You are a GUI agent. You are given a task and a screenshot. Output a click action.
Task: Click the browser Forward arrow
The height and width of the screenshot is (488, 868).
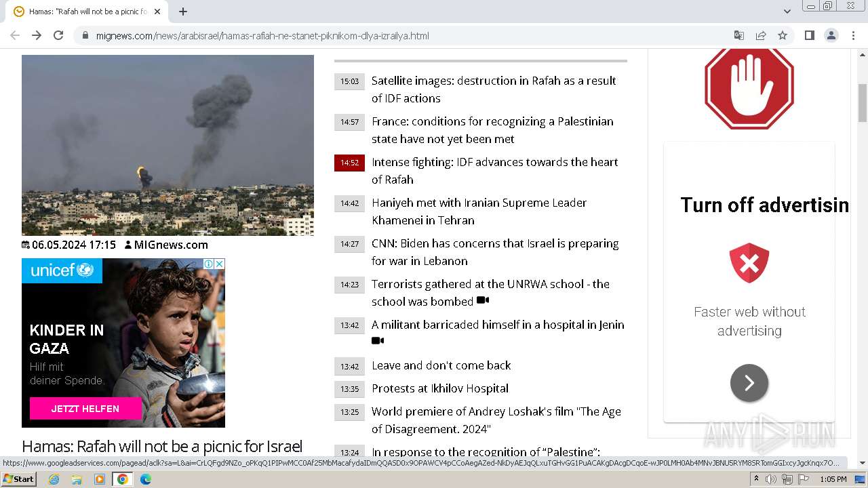(37, 35)
